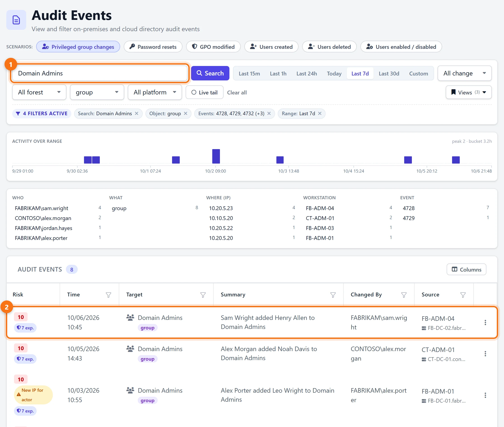Focus the Domain Admins search field

[100, 73]
